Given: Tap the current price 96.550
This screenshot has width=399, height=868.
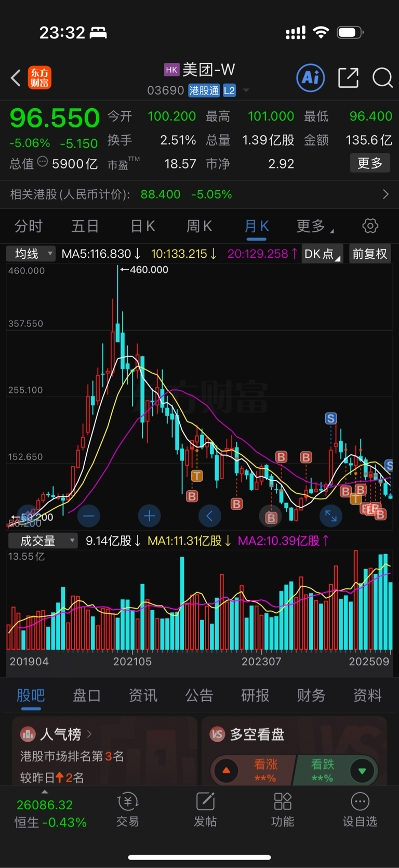Looking at the screenshot, I should [x=55, y=118].
